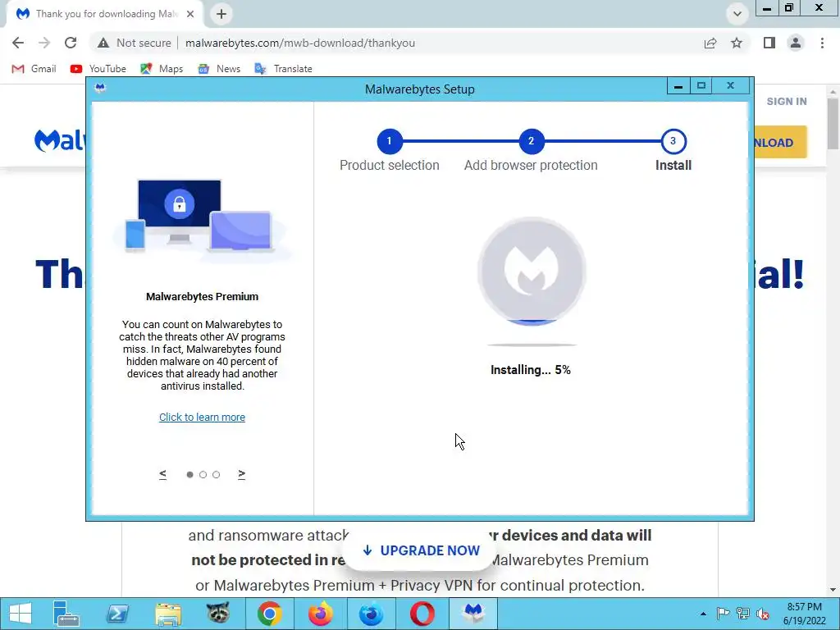Open the YouTube bookmark

click(98, 69)
